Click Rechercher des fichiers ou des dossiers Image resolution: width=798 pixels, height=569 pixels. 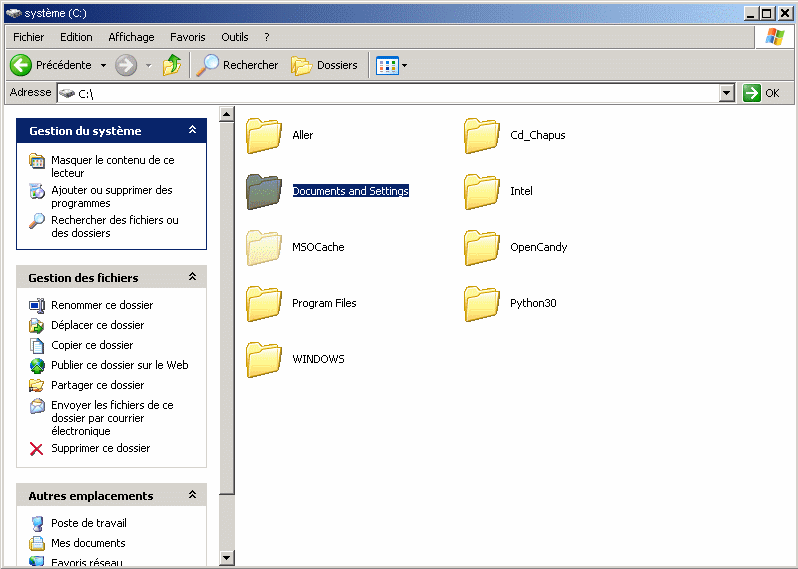115,226
